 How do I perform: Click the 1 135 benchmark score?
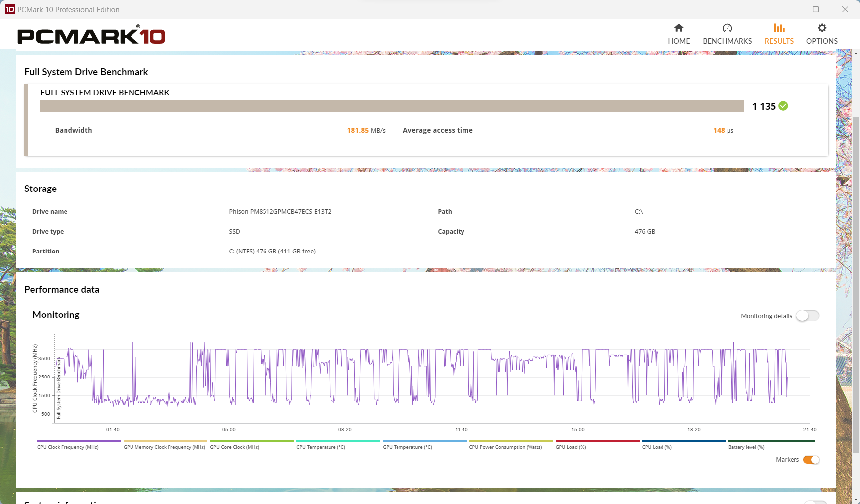click(x=764, y=106)
